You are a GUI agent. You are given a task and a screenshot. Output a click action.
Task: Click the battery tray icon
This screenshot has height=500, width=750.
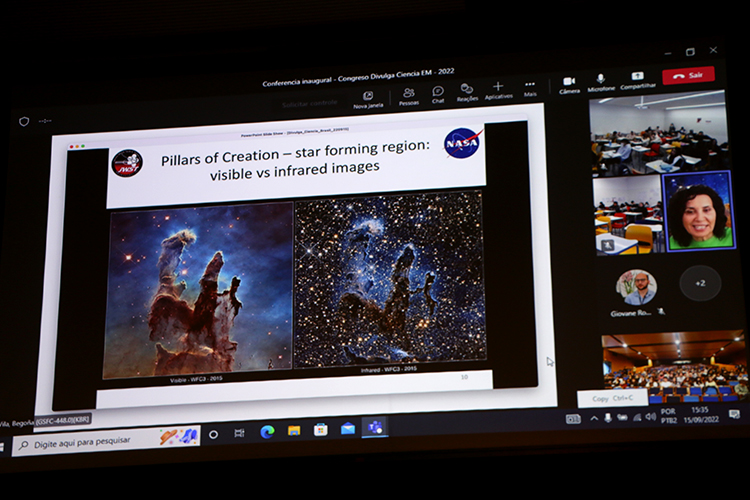coord(622,417)
